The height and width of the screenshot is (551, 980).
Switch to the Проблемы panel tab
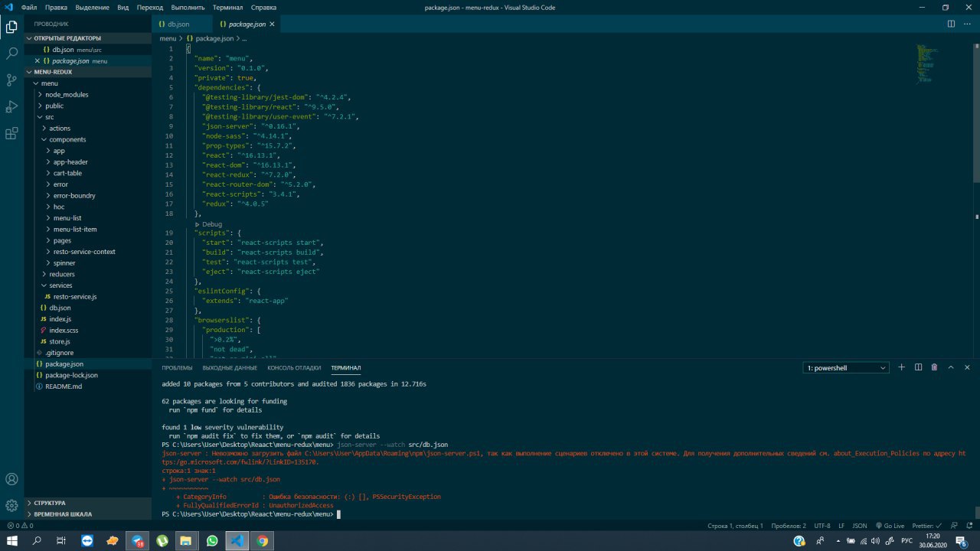(177, 368)
